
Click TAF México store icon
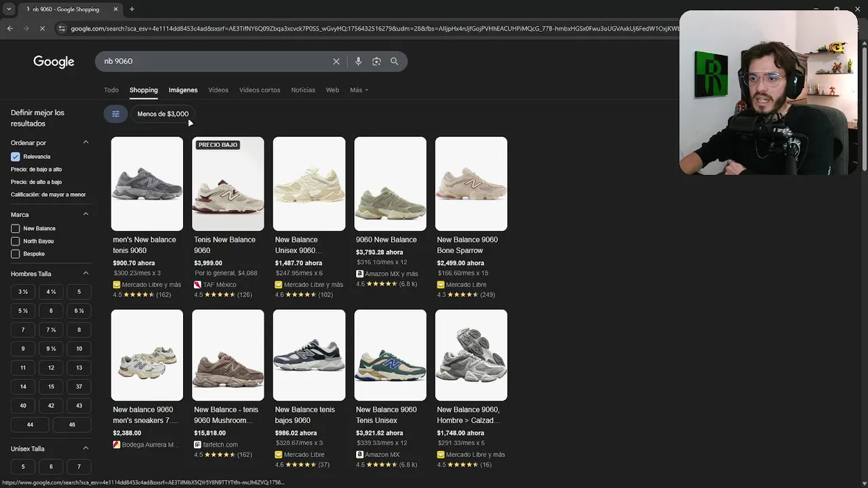(x=197, y=285)
